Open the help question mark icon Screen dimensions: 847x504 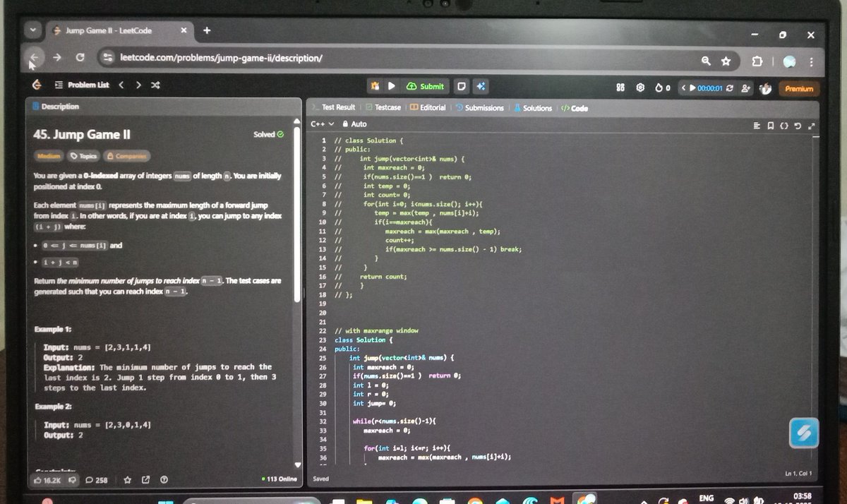point(164,480)
